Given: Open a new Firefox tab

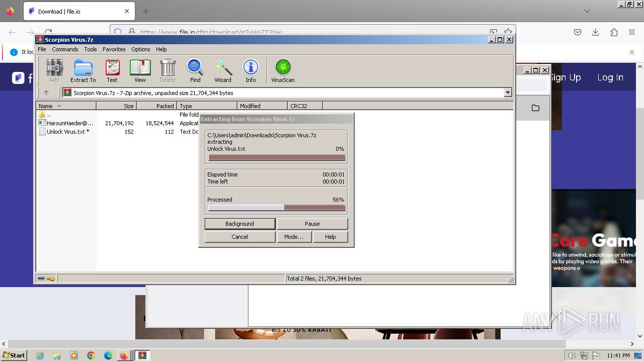Looking at the screenshot, I should coord(145,11).
